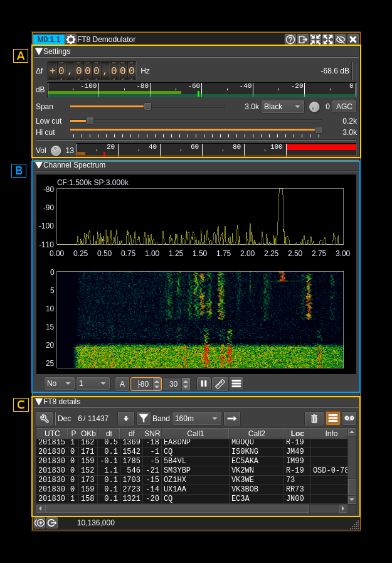Open FT8 decoder settings with wrench icon

(45, 418)
